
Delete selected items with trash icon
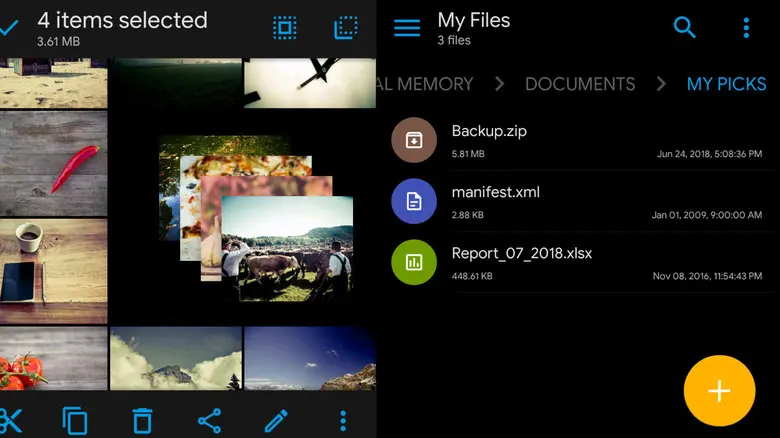point(143,420)
